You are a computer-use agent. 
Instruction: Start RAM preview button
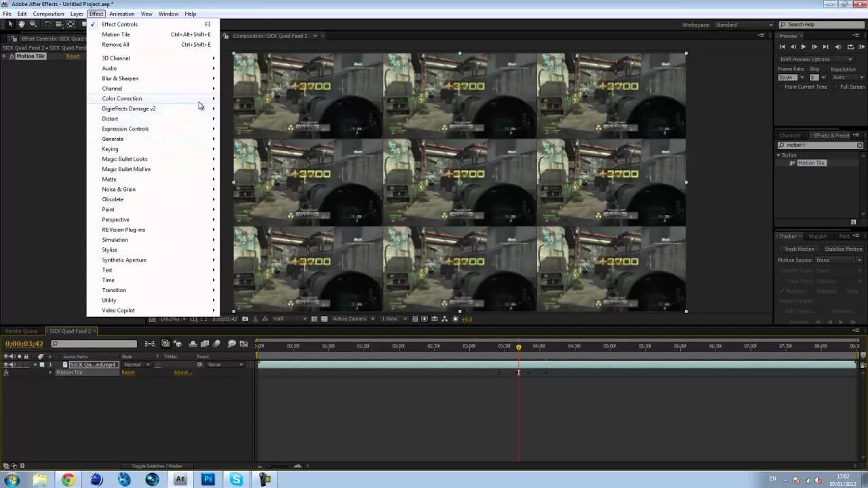862,47
